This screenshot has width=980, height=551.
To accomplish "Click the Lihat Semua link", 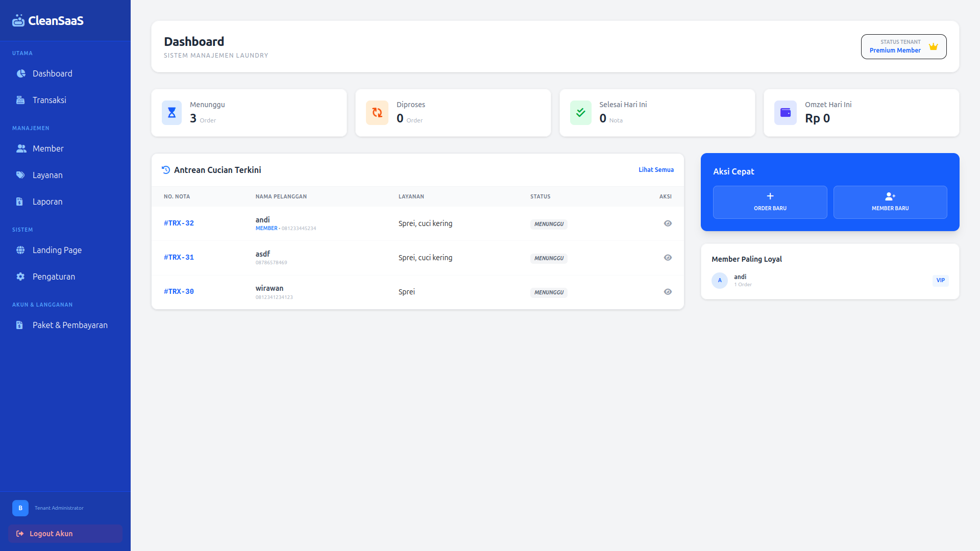I will coord(656,169).
